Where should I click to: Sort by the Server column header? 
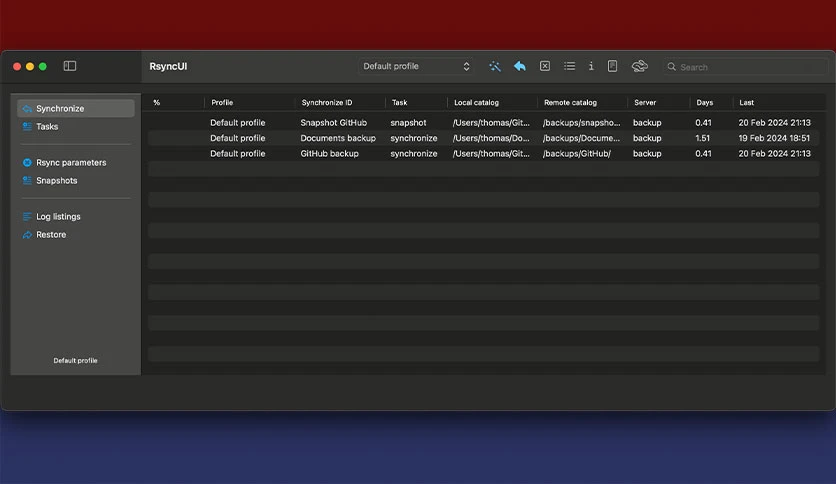pos(645,102)
